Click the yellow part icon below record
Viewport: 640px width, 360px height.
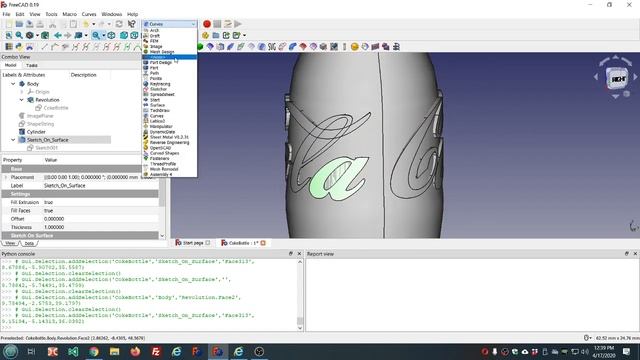(205, 36)
